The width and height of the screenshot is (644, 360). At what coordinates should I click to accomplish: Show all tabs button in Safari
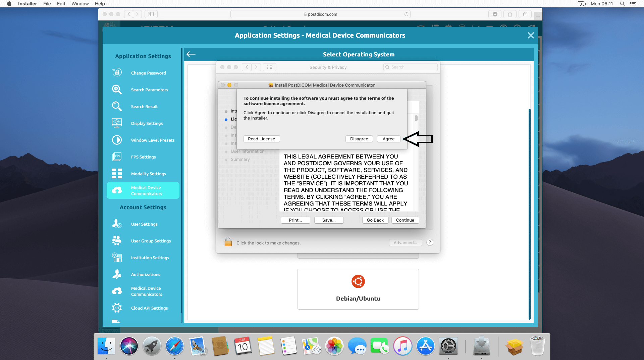click(525, 14)
